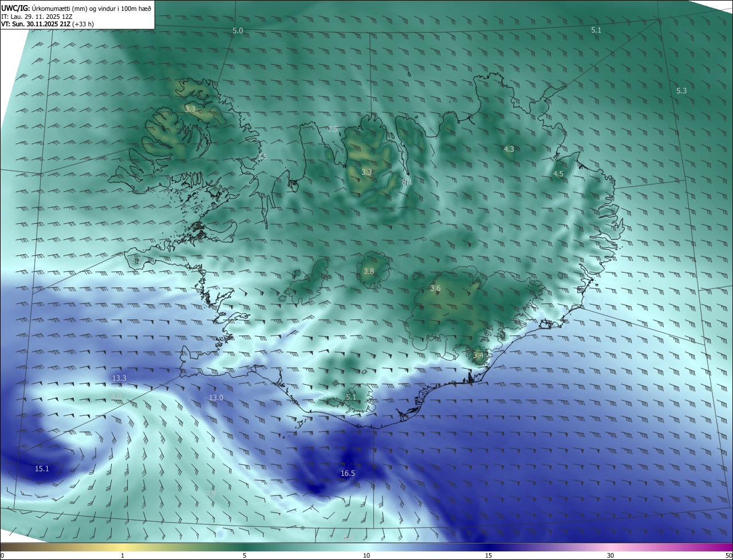The image size is (733, 560).
Task: Click the 4.3 value label
Action: coord(509,149)
